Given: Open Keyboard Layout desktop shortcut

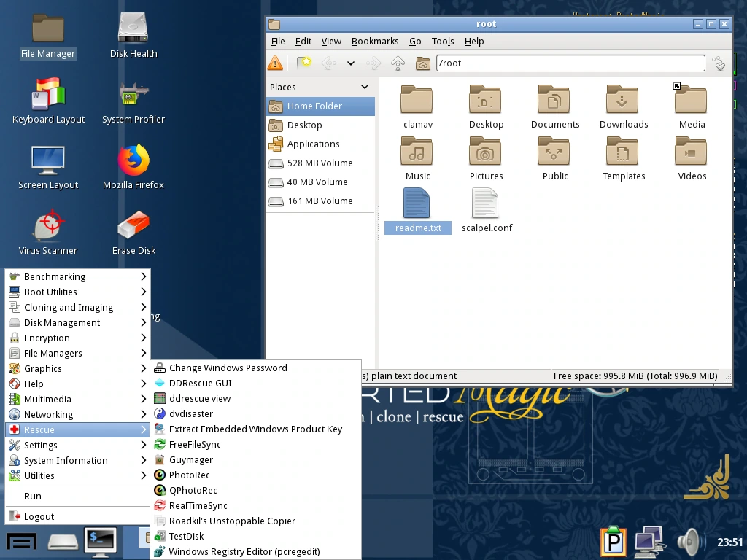Looking at the screenshot, I should [x=48, y=101].
